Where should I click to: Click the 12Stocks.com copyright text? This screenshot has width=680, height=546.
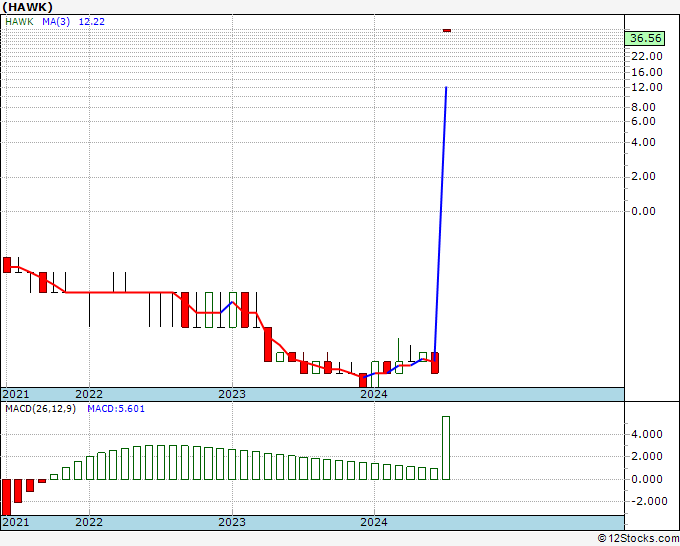pyautogui.click(x=638, y=539)
